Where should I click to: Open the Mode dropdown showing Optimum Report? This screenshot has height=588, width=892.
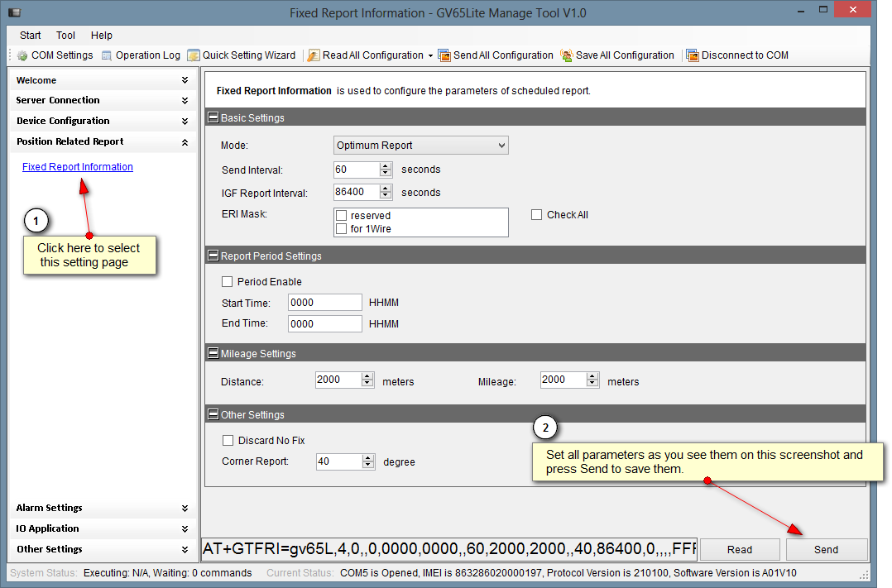[x=421, y=145]
